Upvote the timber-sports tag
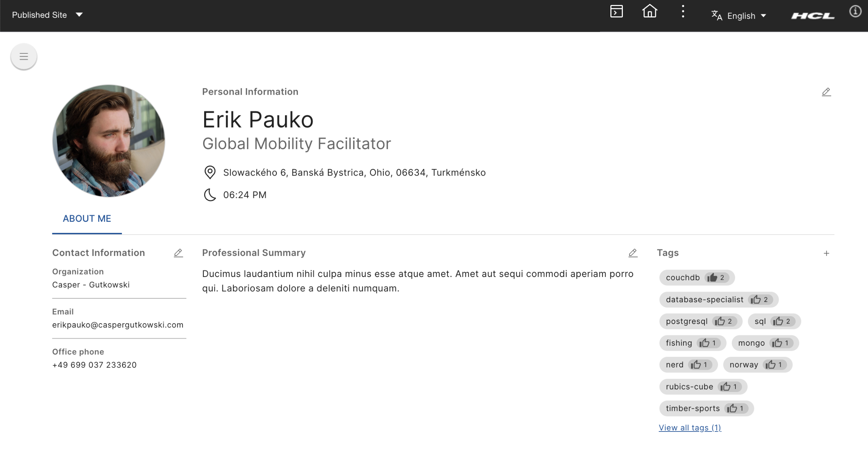The width and height of the screenshot is (868, 455). pyautogui.click(x=733, y=408)
